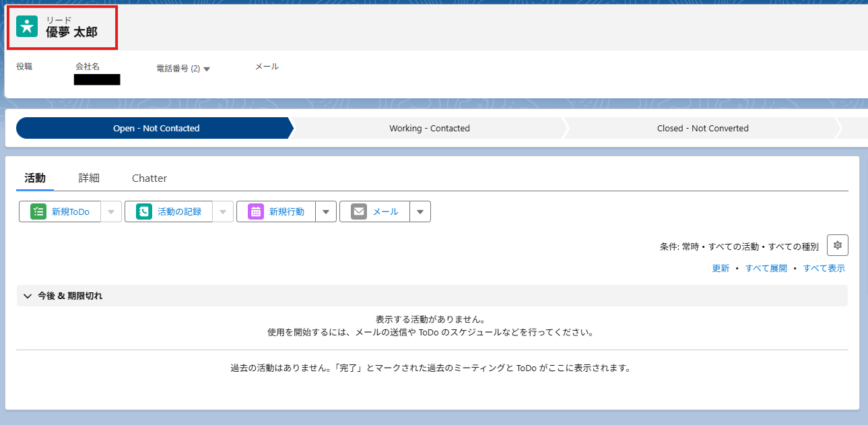The image size is (868, 425).
Task: Select the 新規ToDo checklist icon
Action: point(38,211)
